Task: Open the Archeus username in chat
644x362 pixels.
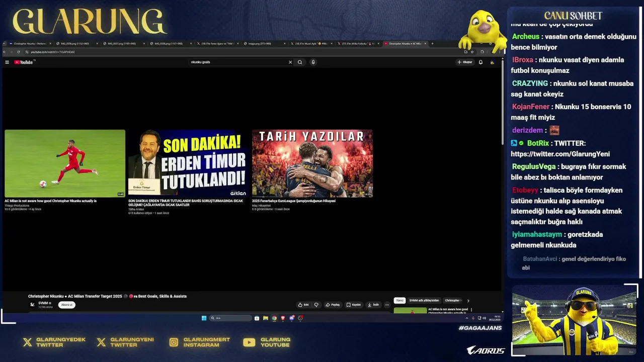Action: coord(525,37)
